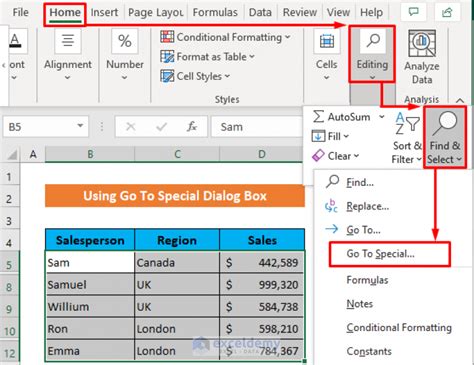Expand the AutoSum dropdown arrow
Viewport: 474px width, 365px height.
point(382,117)
